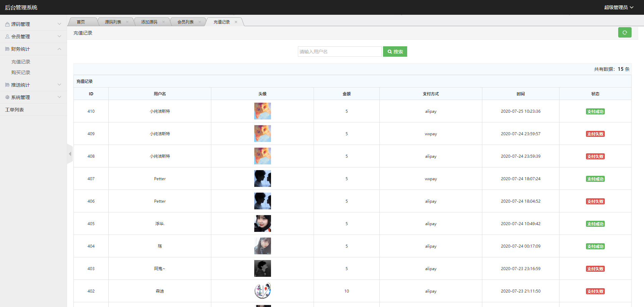Click the 系统管理 gear icon
Viewport: 644px width, 307px height.
(7, 97)
